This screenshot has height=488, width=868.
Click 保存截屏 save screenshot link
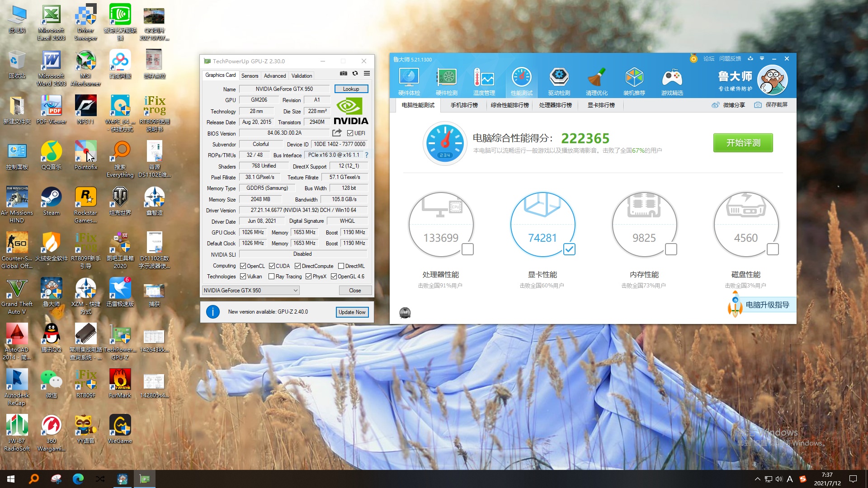pyautogui.click(x=771, y=105)
